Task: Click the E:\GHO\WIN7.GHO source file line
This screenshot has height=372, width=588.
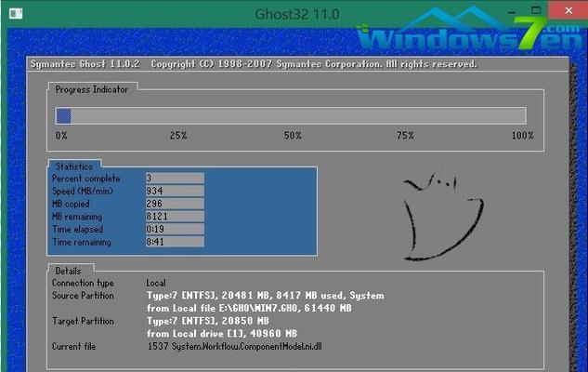Action: (249, 309)
